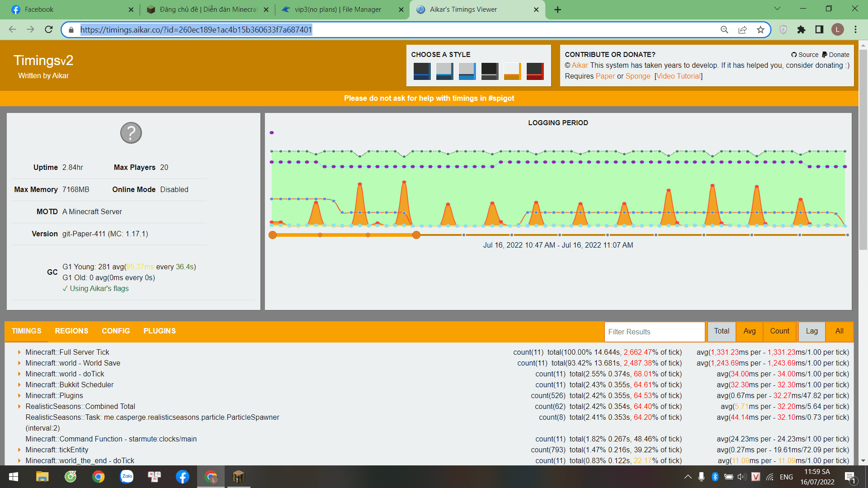Reload the timings page
Viewport: 868px width, 488px height.
click(49, 30)
